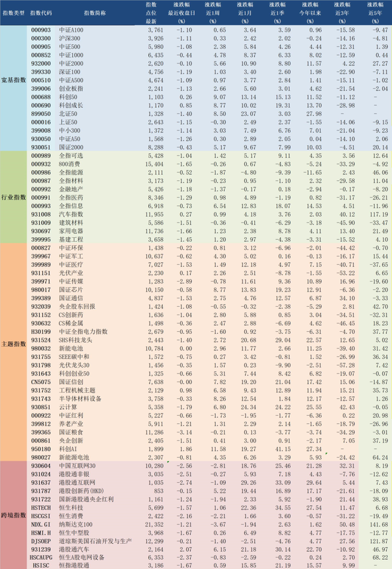Select the 恒生中型股 name cell

tap(74, 533)
